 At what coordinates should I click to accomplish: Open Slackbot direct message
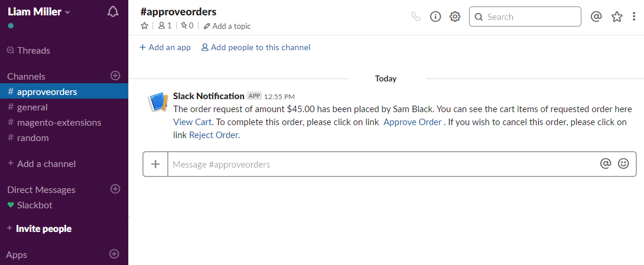(34, 205)
